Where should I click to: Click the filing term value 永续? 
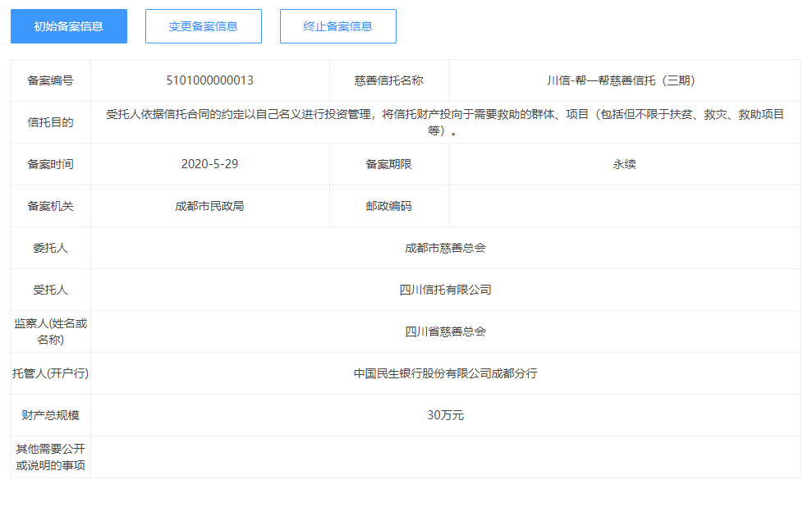[x=624, y=164]
